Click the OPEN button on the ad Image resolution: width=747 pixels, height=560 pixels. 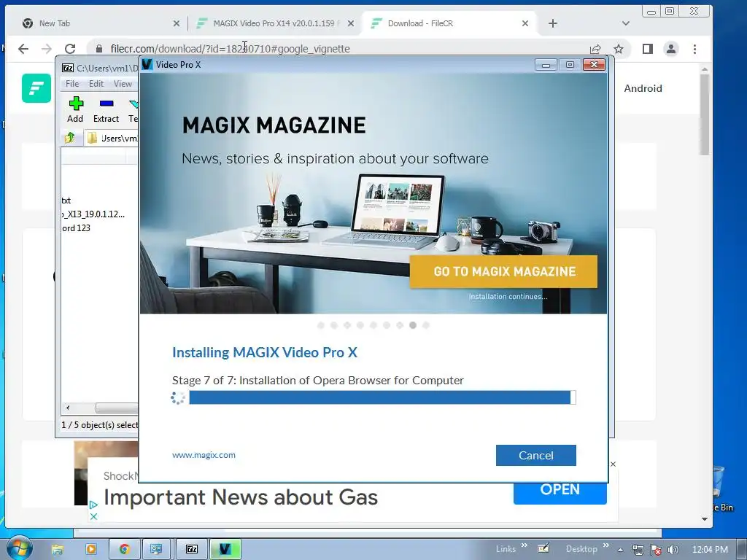[x=560, y=491]
